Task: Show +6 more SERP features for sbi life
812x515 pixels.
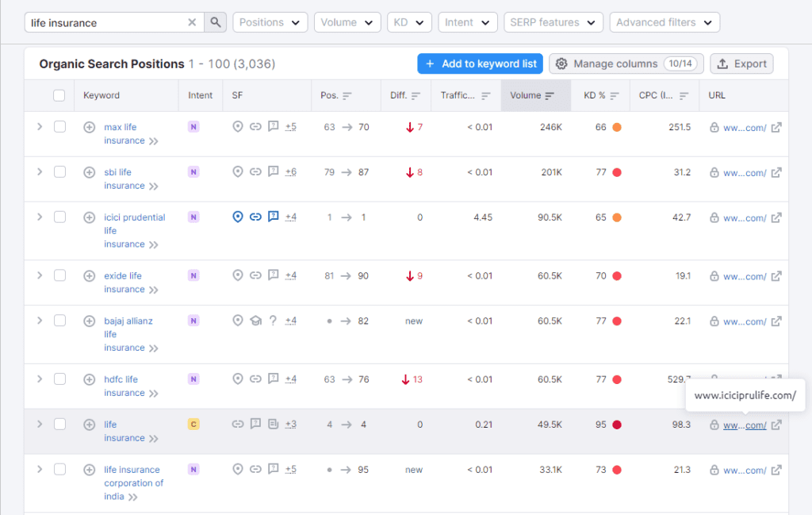Action: point(290,171)
